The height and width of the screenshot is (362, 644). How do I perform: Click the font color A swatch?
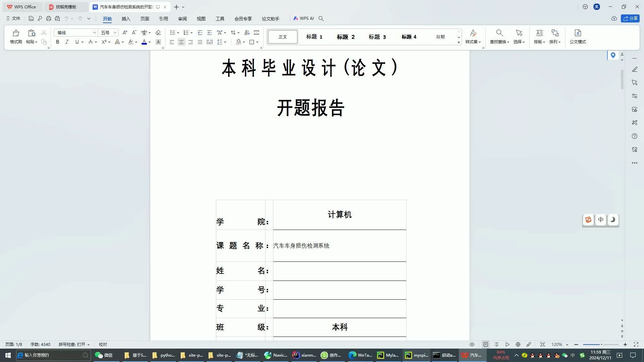(144, 42)
